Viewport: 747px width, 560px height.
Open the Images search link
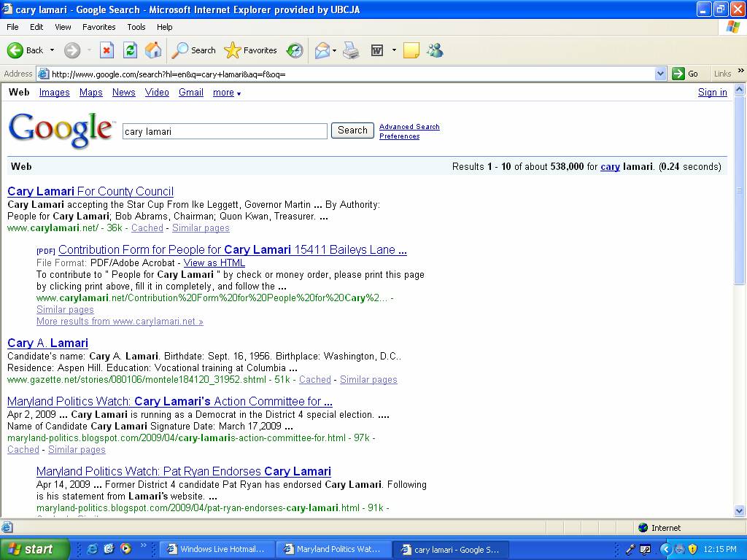point(54,93)
